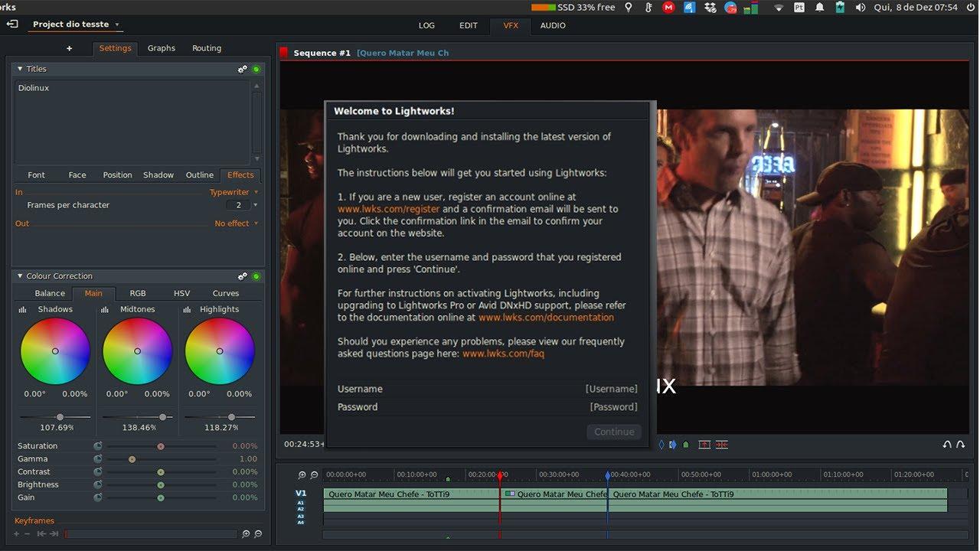Image resolution: width=980 pixels, height=551 pixels.
Task: Click the Gain keyframe stopwatch icon
Action: 98,498
